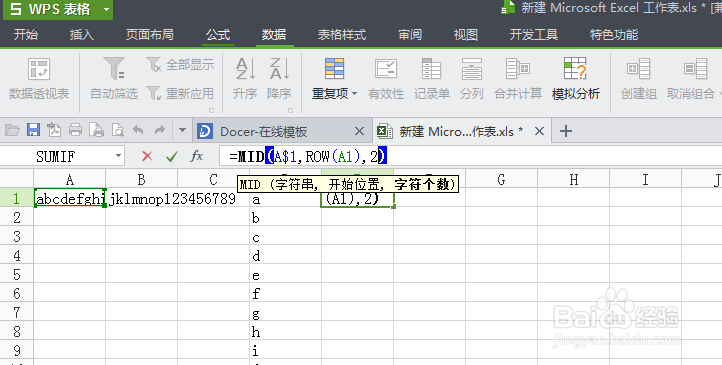
Task: Switch to the Docer-在线模板 document tab
Action: point(281,132)
